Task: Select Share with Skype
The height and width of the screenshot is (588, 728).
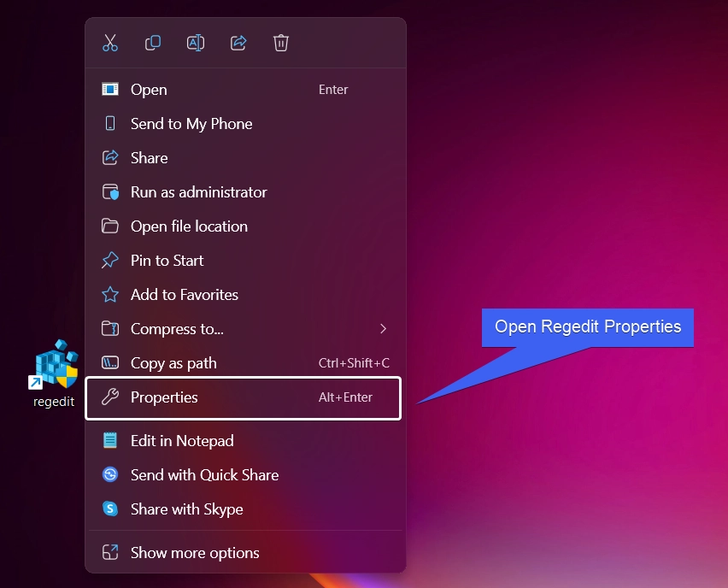Action: 245,509
